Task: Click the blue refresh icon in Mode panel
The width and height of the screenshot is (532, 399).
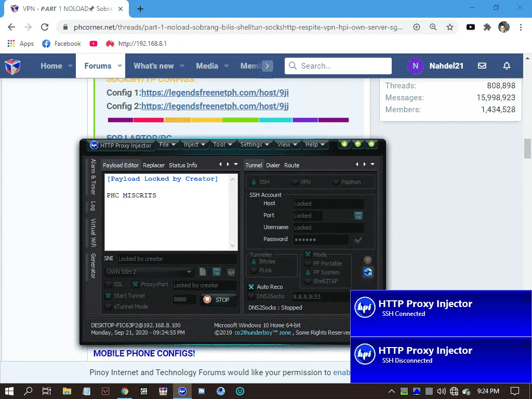Action: click(x=368, y=272)
